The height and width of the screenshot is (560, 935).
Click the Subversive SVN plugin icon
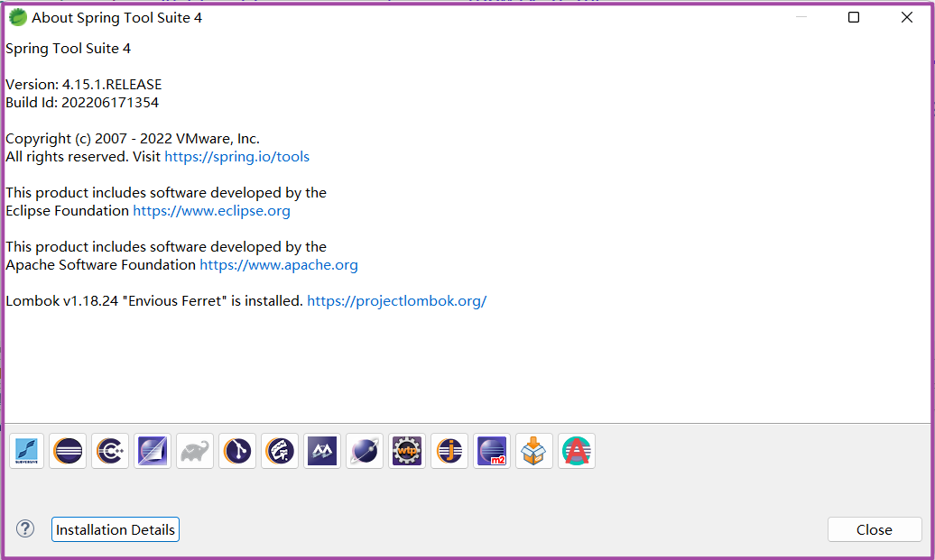[x=26, y=451]
